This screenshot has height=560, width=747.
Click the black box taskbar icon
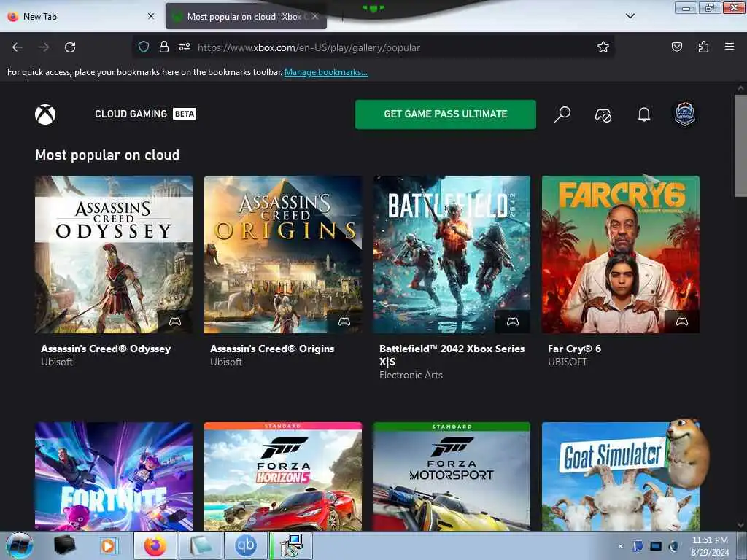[64, 545]
